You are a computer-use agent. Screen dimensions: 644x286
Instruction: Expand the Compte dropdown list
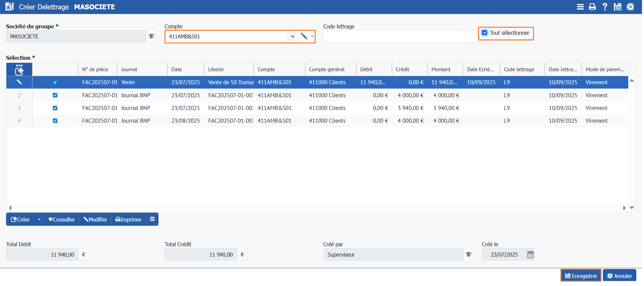pos(293,36)
